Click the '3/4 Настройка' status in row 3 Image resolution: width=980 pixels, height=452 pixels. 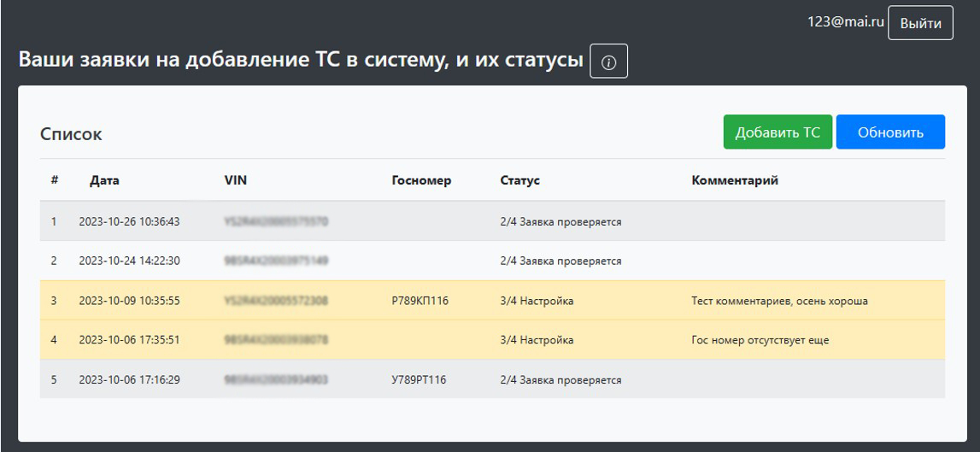(537, 301)
